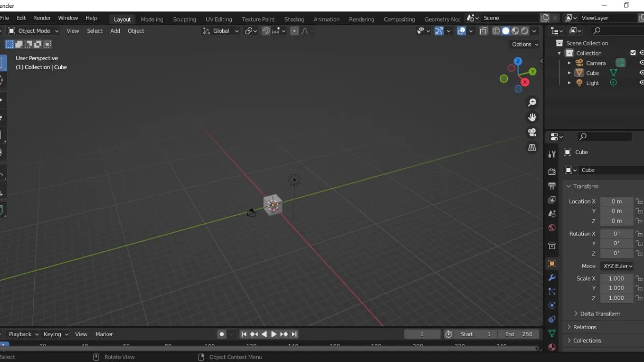Choose the Extend selection mode icon
Screen dimensions: 644x362
coord(18,44)
